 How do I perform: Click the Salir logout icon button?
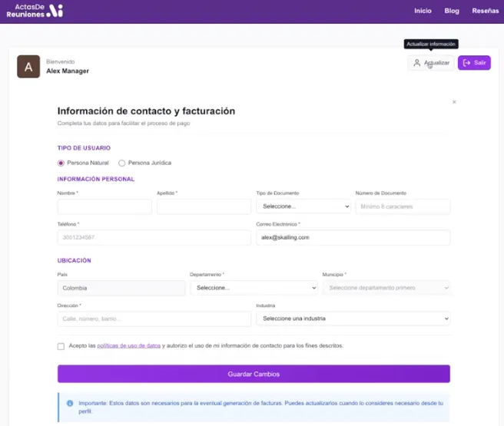pos(474,63)
